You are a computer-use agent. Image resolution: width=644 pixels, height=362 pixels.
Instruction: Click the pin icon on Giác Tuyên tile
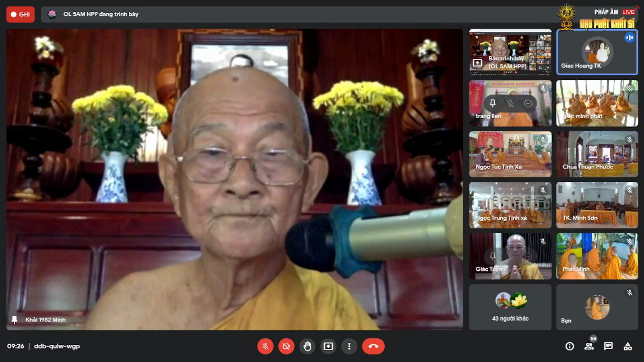(x=492, y=256)
